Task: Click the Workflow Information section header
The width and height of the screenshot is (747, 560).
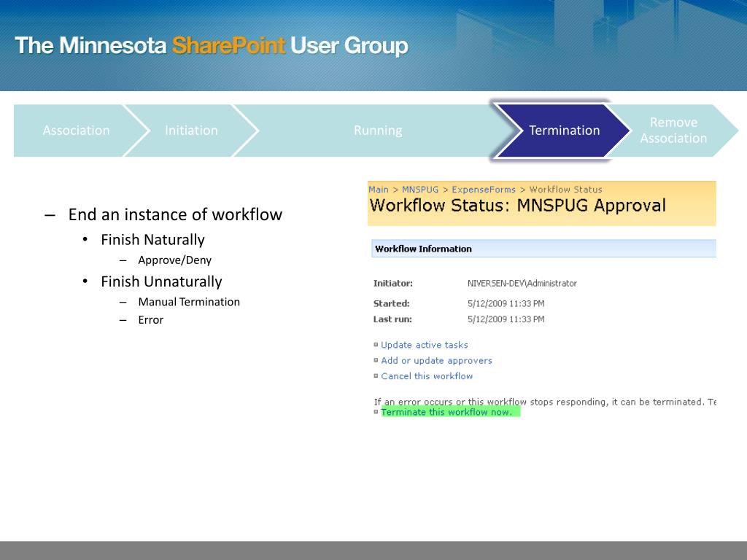Action: (x=543, y=249)
